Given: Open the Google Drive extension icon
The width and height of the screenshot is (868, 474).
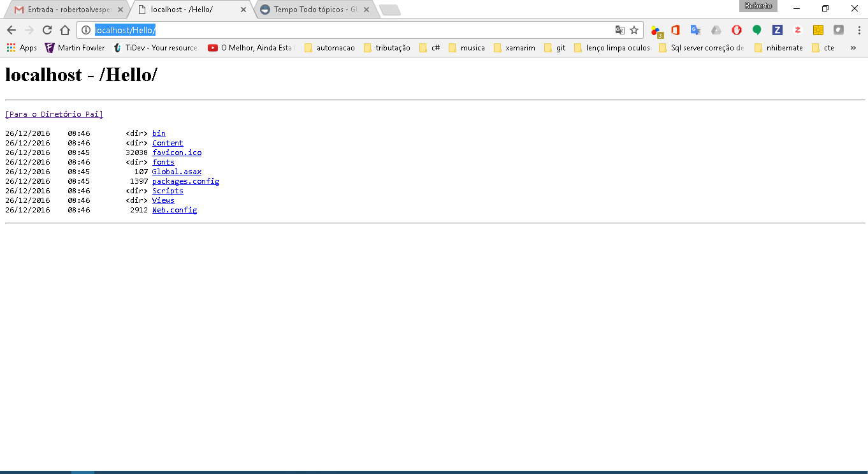Looking at the screenshot, I should pos(716,30).
